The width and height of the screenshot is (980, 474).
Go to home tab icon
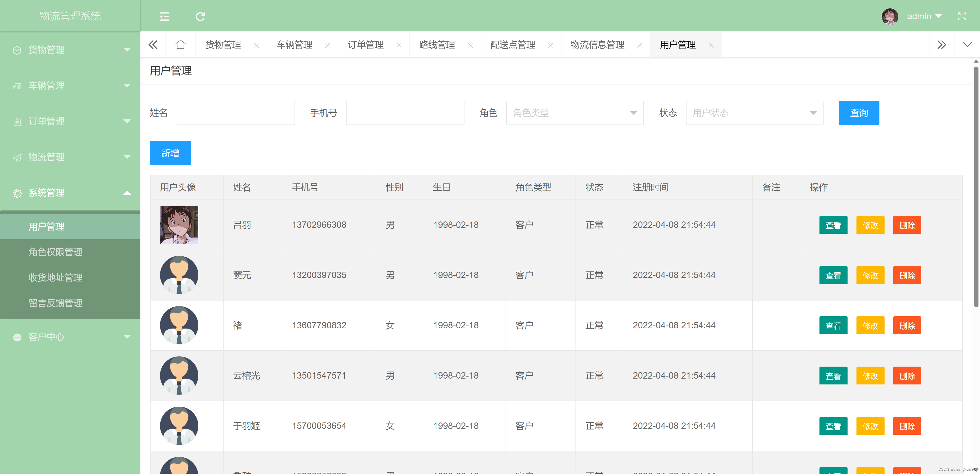pos(180,45)
